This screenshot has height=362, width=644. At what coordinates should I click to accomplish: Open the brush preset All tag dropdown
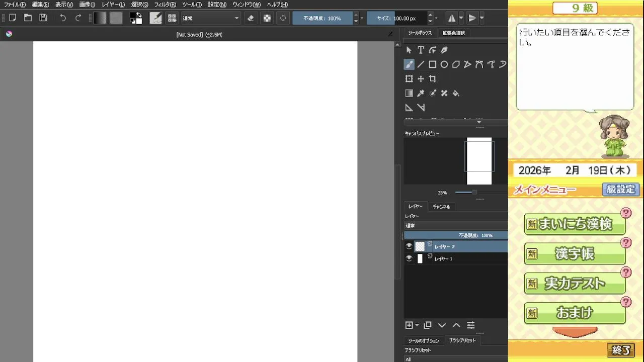455,359
